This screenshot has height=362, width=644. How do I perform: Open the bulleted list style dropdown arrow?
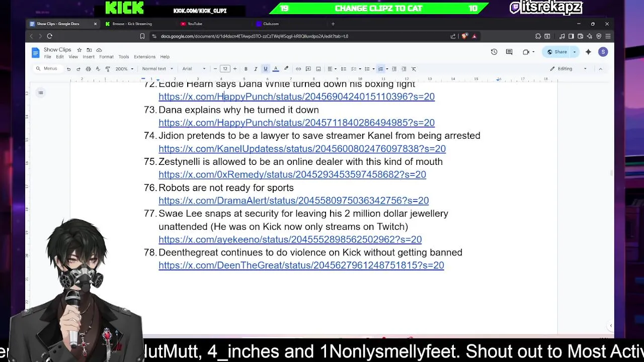(x=373, y=69)
